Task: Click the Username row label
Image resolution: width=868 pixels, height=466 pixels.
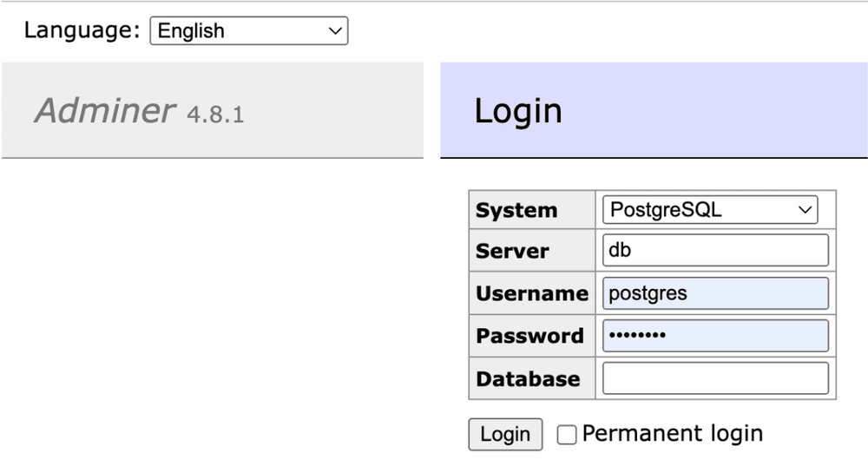Action: pos(531,294)
